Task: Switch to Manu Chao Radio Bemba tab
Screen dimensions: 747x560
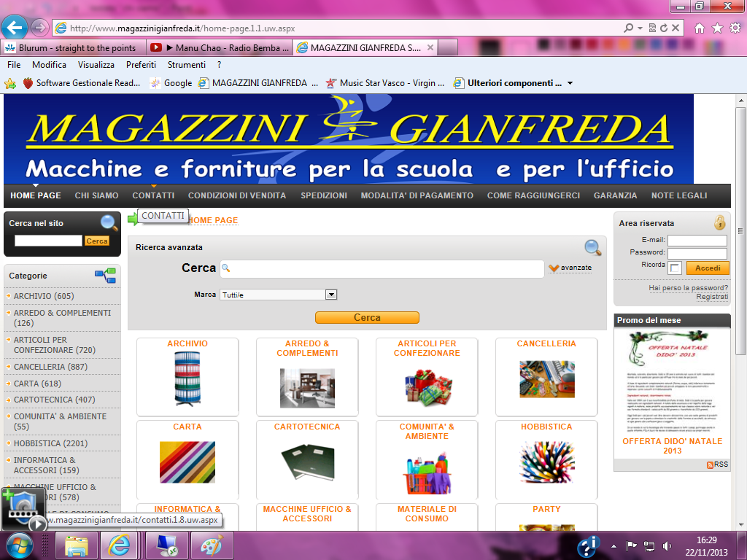Action: point(219,47)
